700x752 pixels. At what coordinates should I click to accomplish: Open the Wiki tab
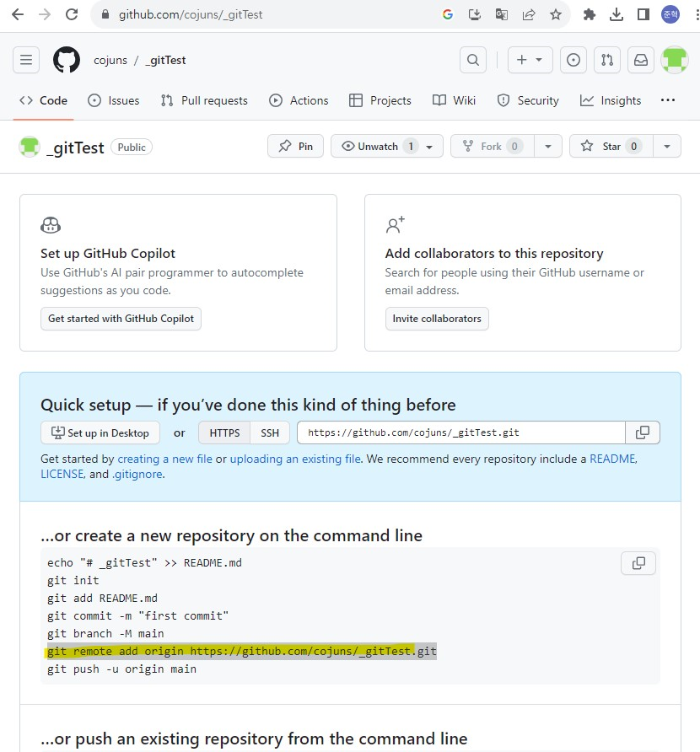454,100
